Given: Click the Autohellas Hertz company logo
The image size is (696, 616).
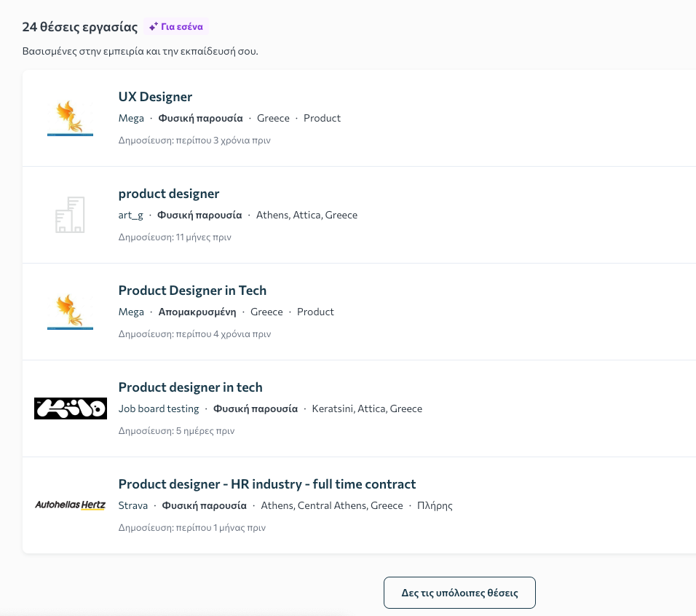Looking at the screenshot, I should click(71, 505).
